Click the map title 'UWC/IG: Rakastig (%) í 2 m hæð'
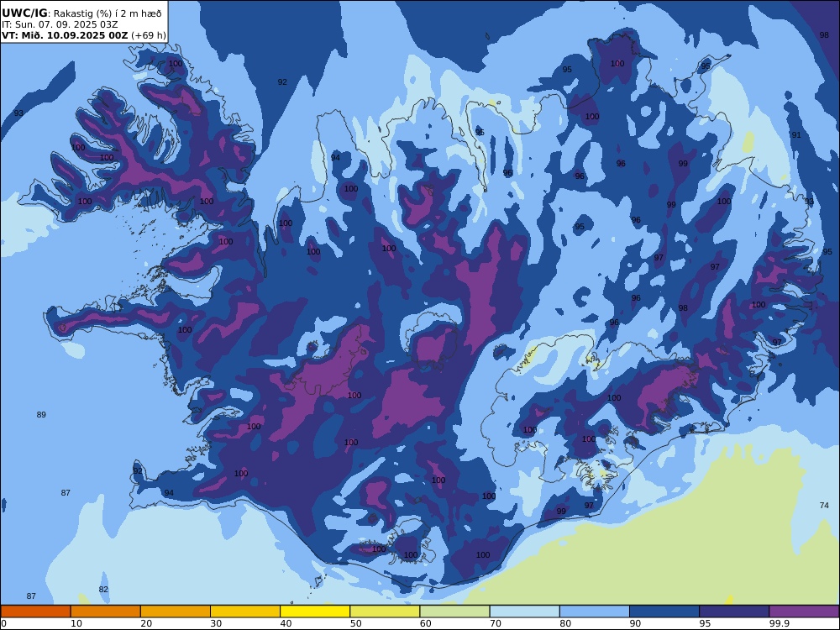840x630 pixels. coord(81,13)
